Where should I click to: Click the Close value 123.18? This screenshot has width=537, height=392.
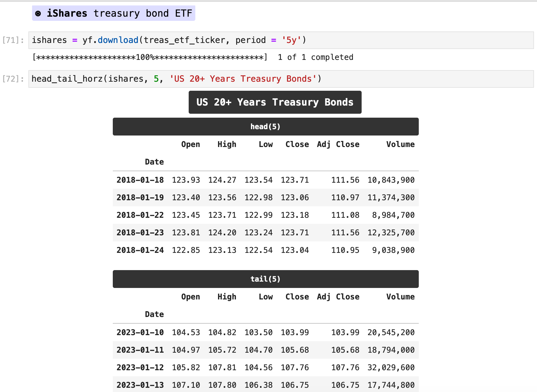(295, 215)
